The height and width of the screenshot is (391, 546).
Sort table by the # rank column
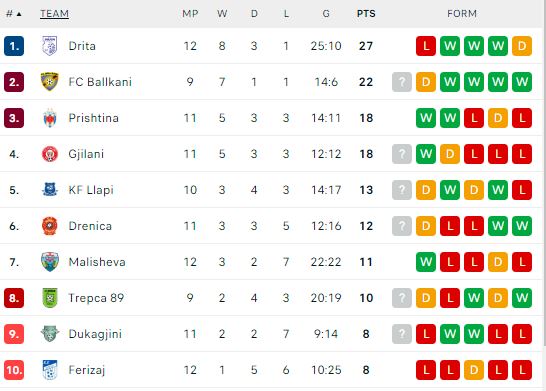(14, 14)
